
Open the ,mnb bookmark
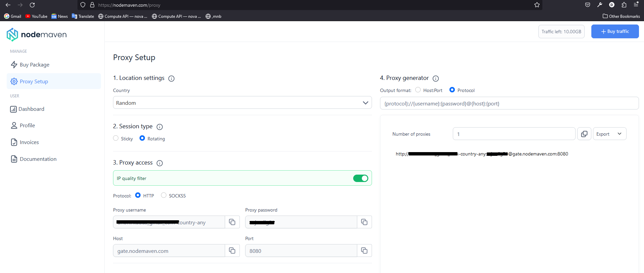(213, 16)
